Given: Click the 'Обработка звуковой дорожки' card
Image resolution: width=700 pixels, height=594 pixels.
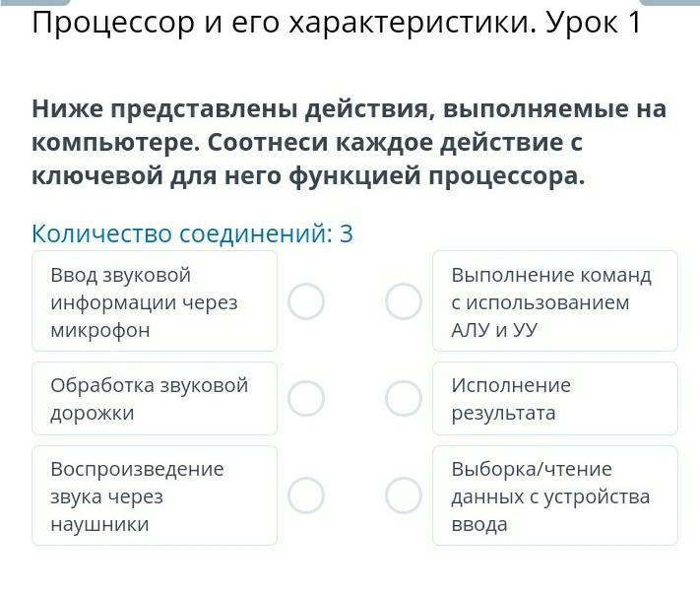Looking at the screenshot, I should coord(155,398).
